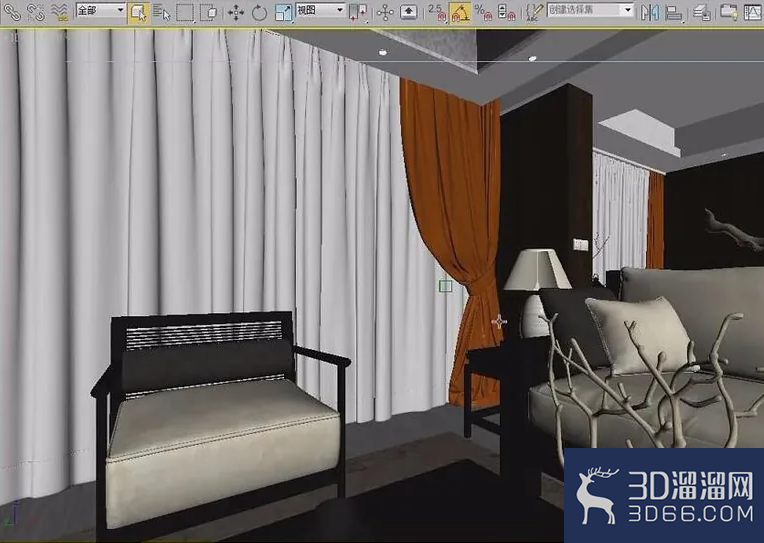The width and height of the screenshot is (764, 543).
Task: Open the Layer Manager icon
Action: click(x=701, y=13)
